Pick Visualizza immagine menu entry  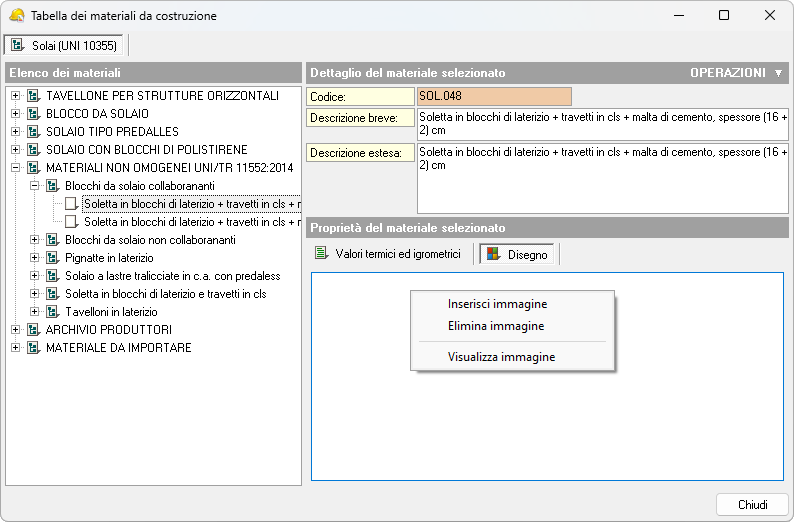[501, 356]
